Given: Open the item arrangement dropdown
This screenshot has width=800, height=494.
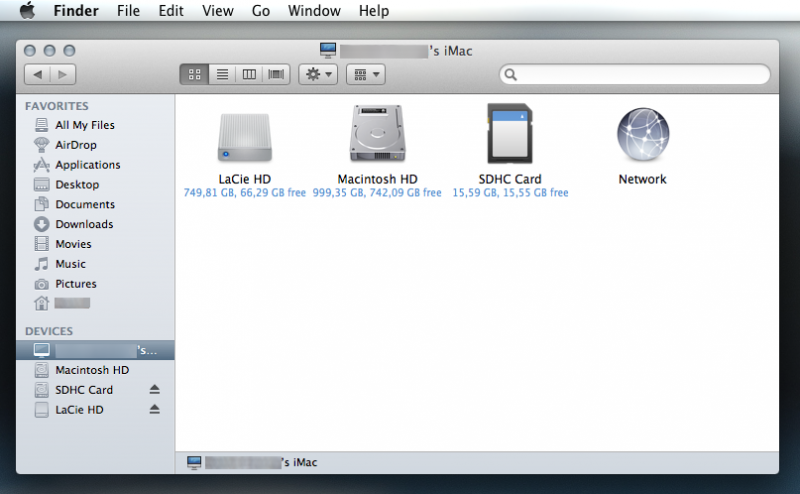Looking at the screenshot, I should (x=366, y=75).
